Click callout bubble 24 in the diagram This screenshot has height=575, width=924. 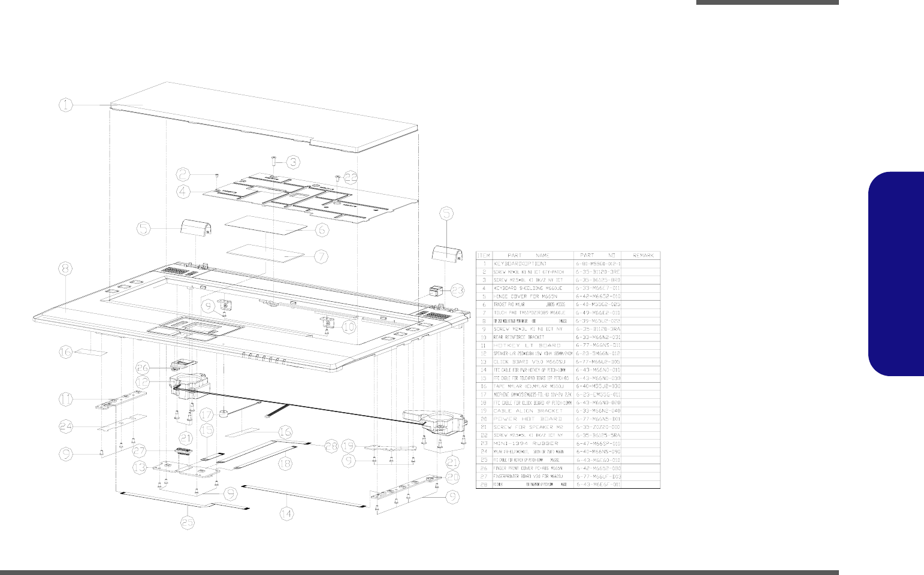(67, 426)
